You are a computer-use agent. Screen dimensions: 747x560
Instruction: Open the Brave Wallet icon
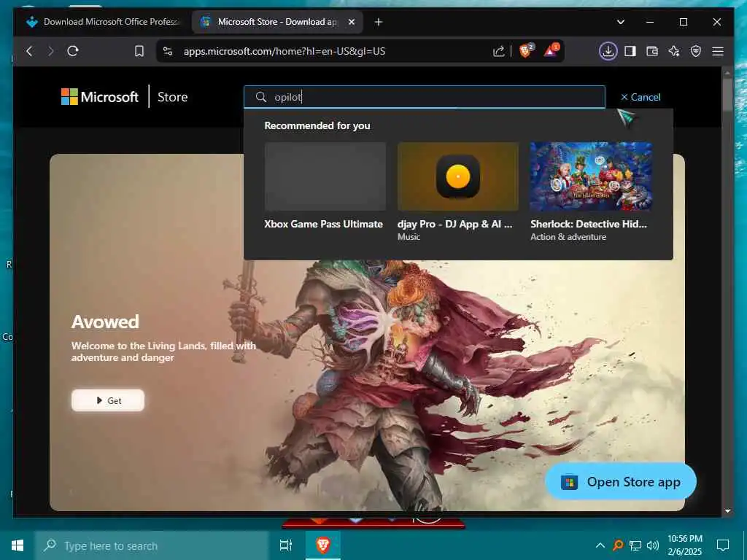pos(651,51)
